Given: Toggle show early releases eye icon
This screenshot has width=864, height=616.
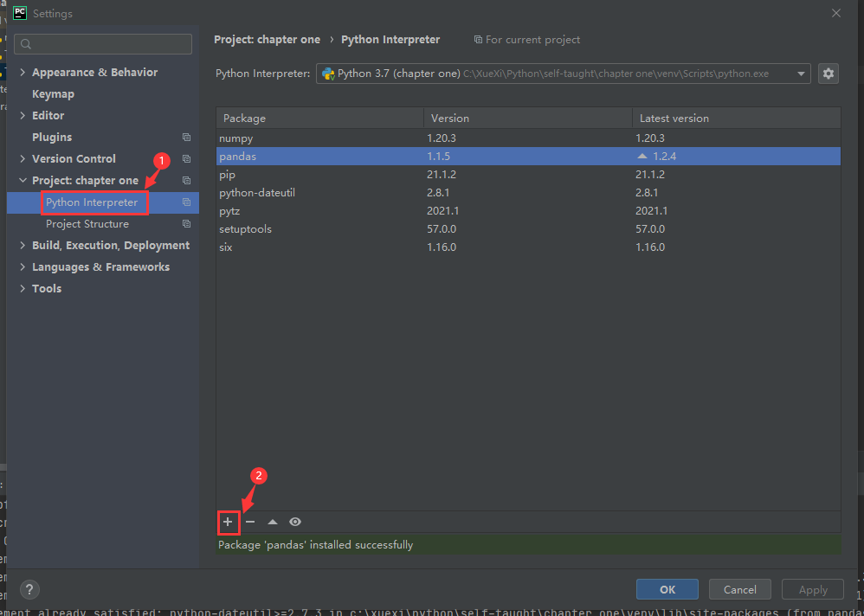Looking at the screenshot, I should pos(295,522).
